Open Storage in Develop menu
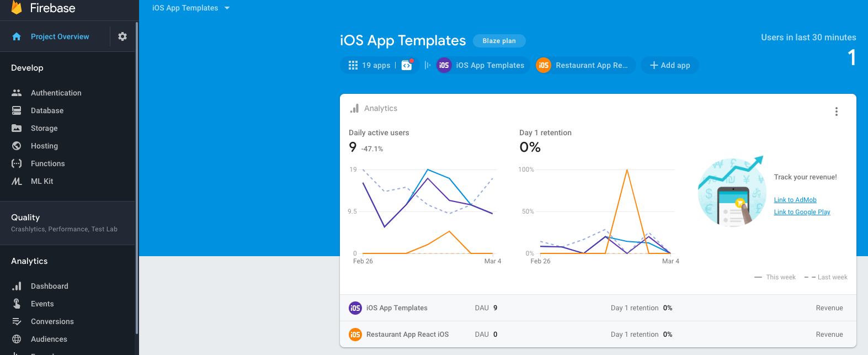The image size is (868, 355). coord(44,128)
